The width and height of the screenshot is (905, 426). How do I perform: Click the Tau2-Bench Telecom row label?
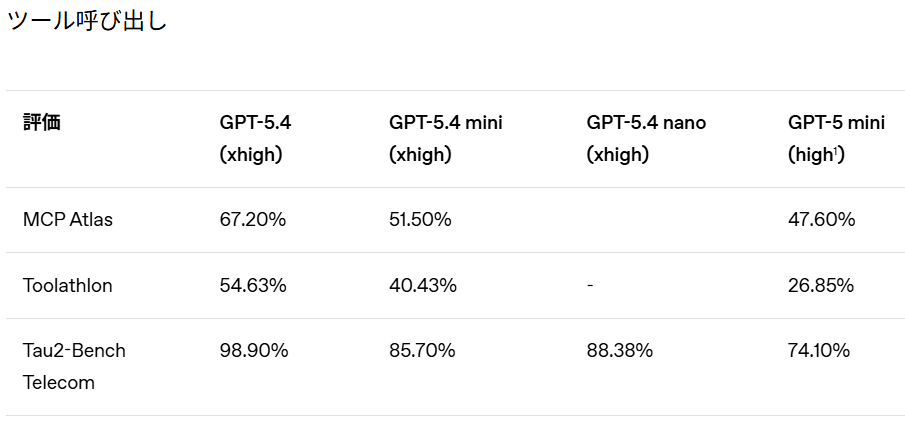coord(74,366)
